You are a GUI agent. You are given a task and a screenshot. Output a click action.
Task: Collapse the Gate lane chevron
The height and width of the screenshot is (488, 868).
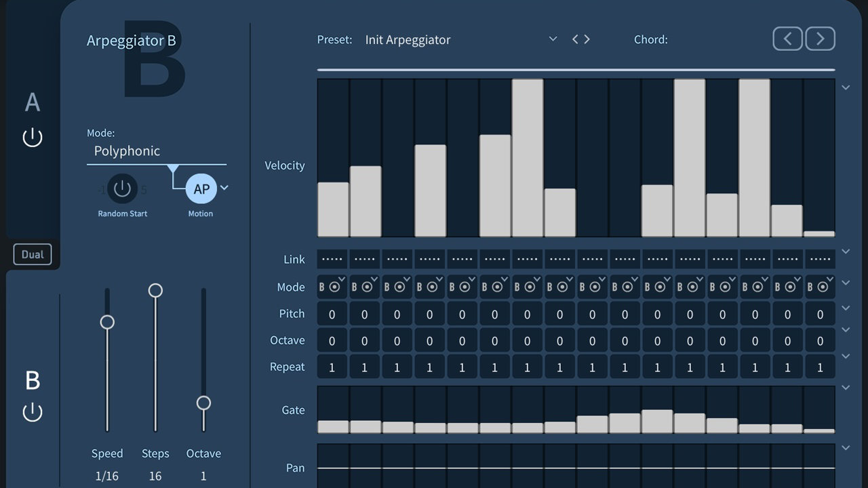click(x=846, y=388)
